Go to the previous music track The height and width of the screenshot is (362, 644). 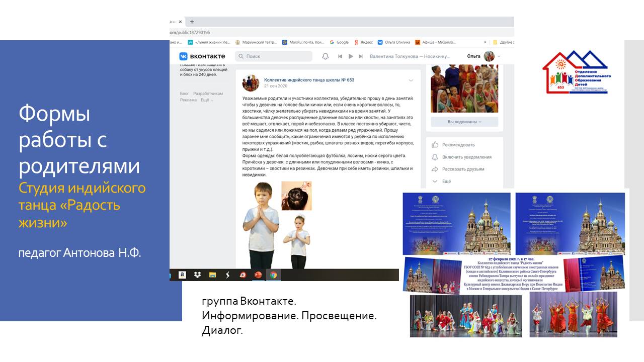point(341,56)
